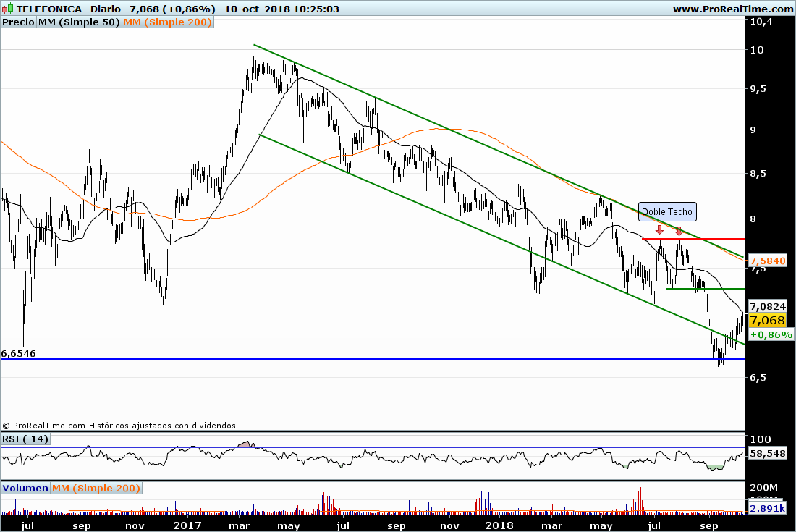The width and height of the screenshot is (796, 532).
Task: Select the Volumen panel label
Action: (x=25, y=489)
